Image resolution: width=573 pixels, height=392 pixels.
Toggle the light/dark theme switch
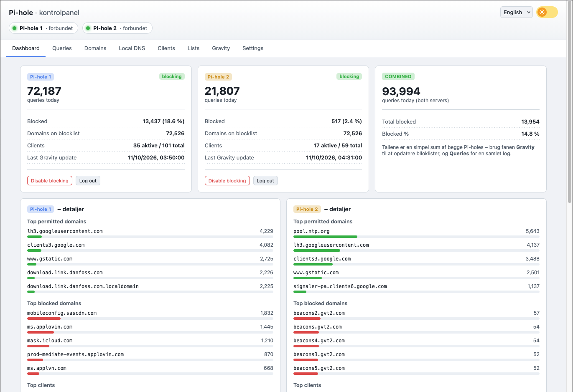[x=547, y=12]
